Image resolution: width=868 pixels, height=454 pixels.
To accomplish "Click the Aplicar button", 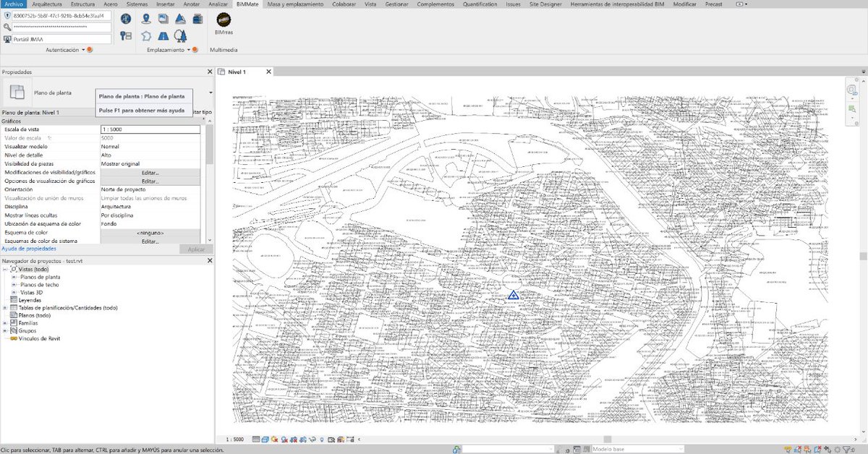I will [x=196, y=249].
